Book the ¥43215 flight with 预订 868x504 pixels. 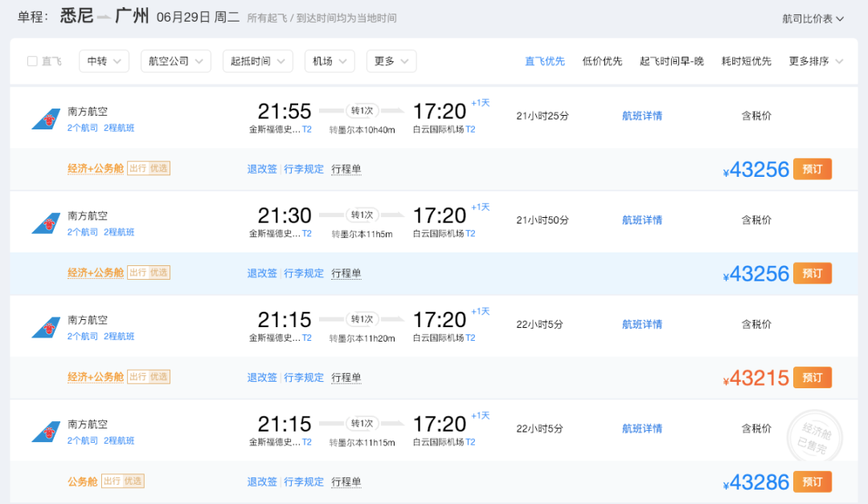(x=812, y=378)
